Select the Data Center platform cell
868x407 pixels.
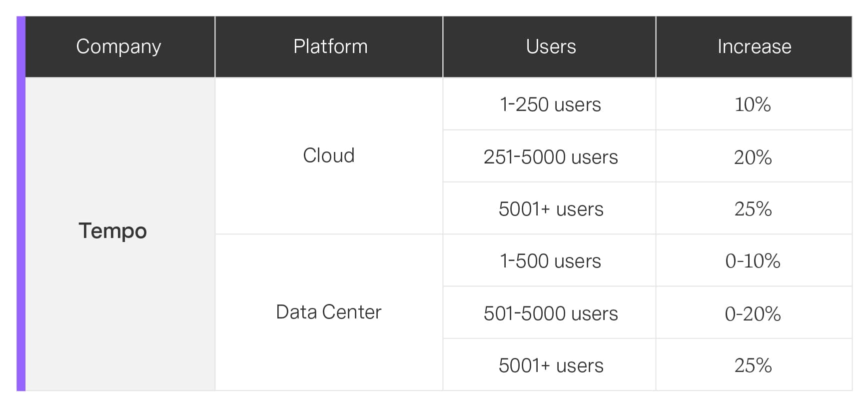tap(329, 312)
